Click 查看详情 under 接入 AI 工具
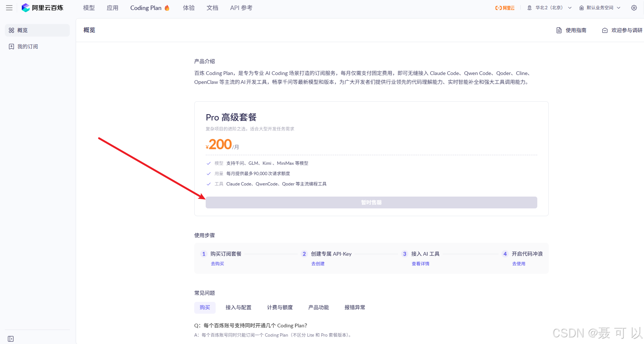Screen dimensions: 644x344 [421, 264]
